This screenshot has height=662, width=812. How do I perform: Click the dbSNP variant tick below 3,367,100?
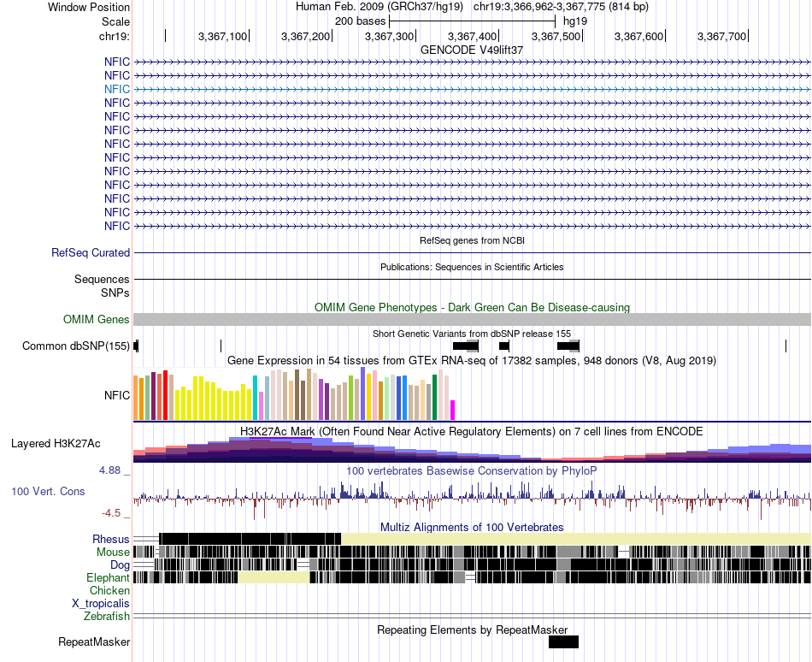pos(221,346)
